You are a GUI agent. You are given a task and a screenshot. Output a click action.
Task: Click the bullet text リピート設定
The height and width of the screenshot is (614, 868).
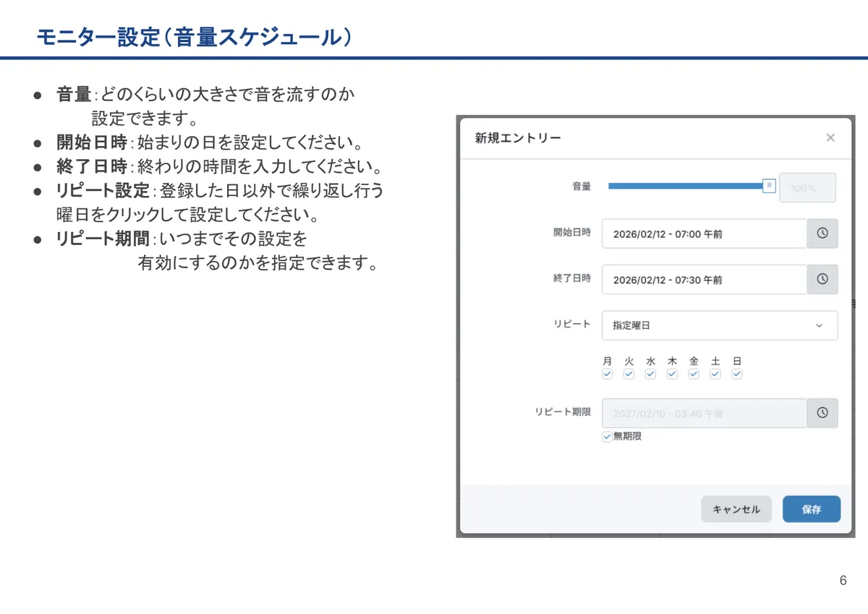point(103,191)
